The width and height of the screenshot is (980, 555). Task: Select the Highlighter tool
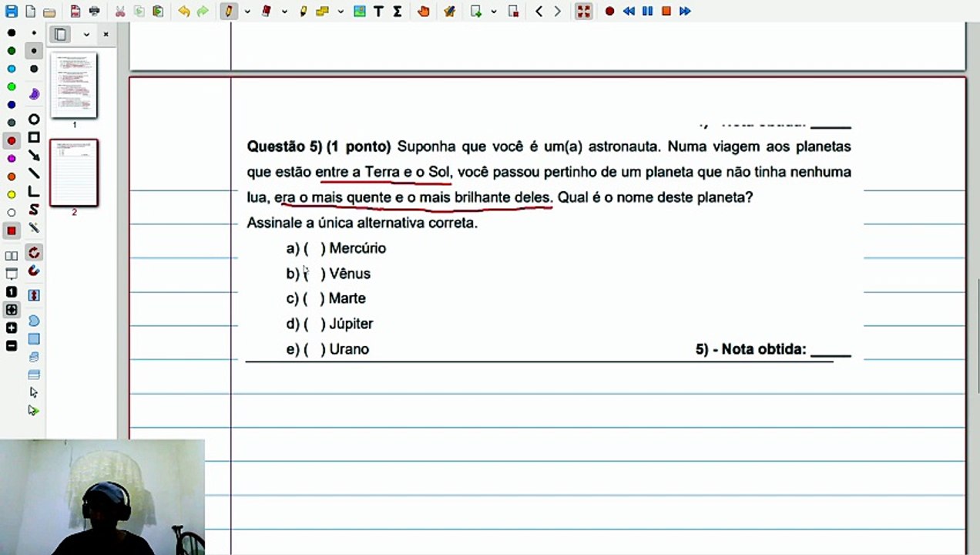pos(304,12)
